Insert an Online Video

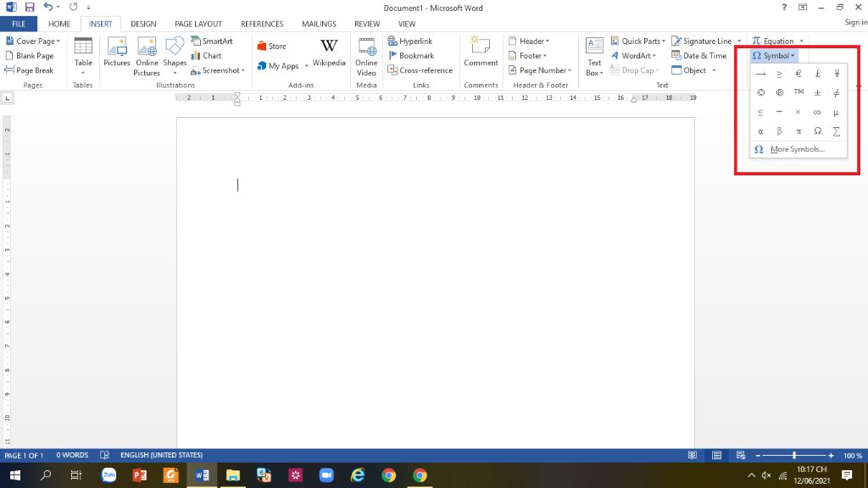(366, 57)
